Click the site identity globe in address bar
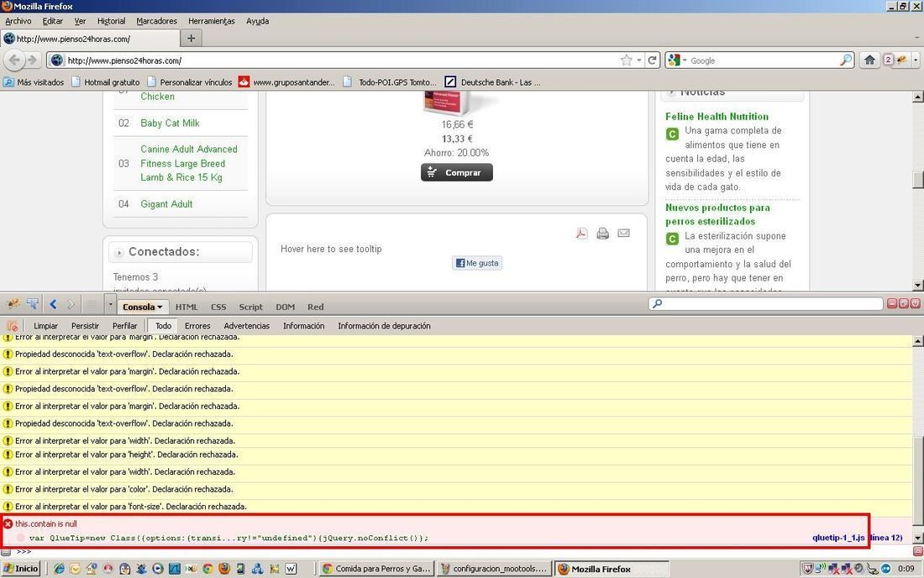Viewport: 924px width, 578px height. (x=56, y=60)
